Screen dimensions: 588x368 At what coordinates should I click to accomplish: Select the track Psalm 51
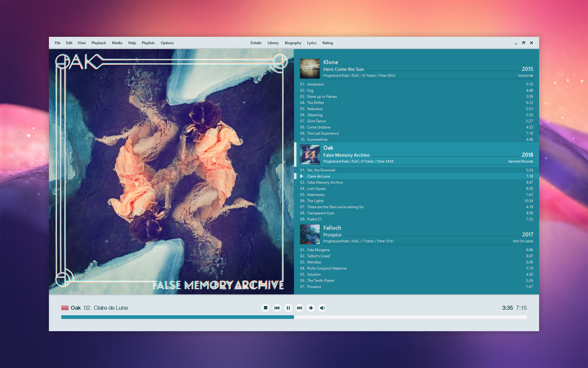(x=416, y=219)
